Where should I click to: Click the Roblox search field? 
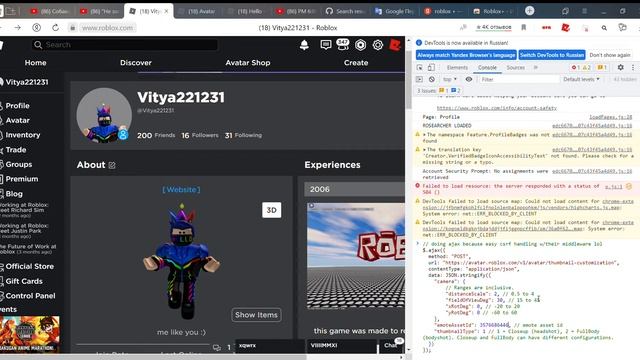pos(125,45)
